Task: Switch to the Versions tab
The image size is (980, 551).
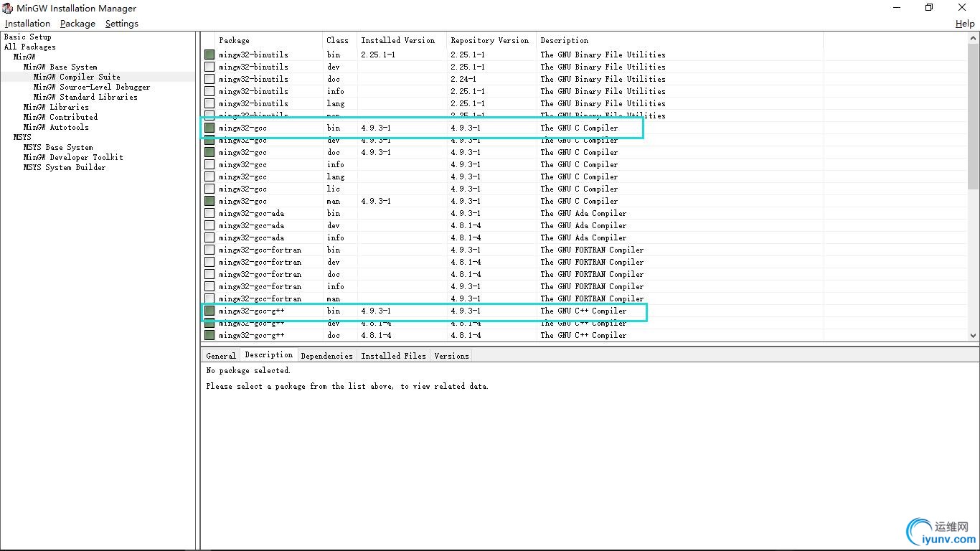Action: coord(451,356)
